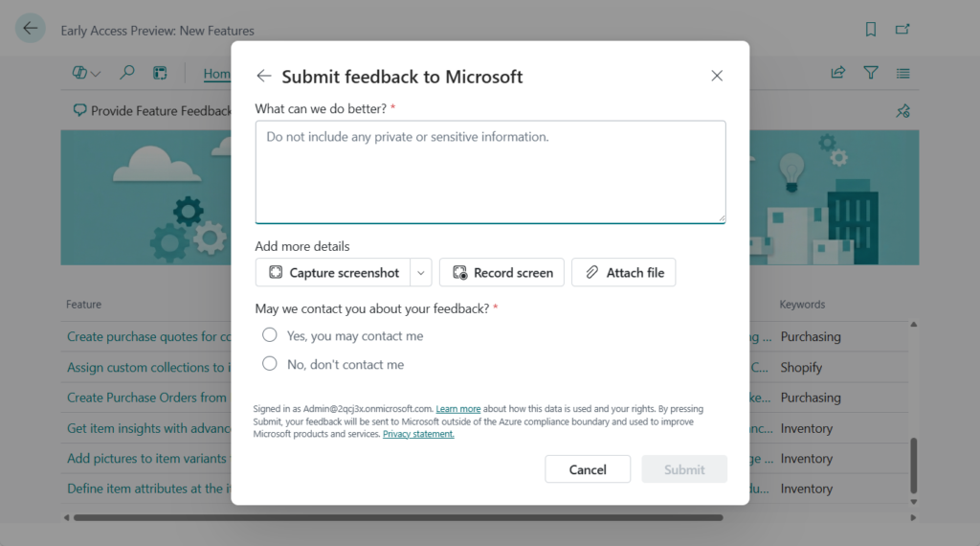Click the Record screen button
The width and height of the screenshot is (980, 546).
[501, 273]
